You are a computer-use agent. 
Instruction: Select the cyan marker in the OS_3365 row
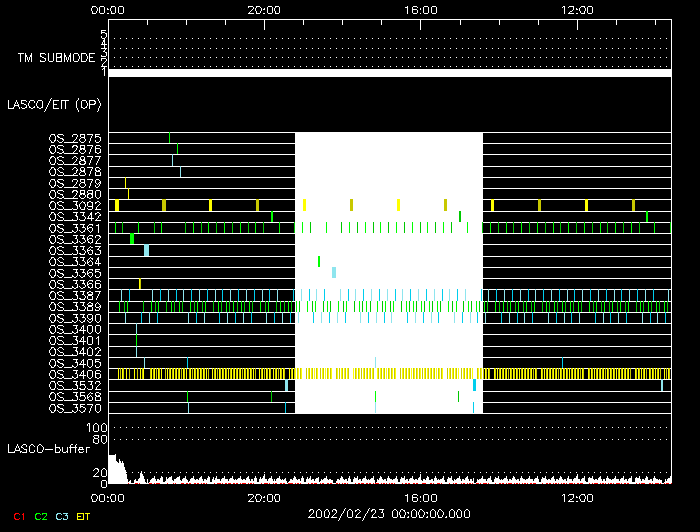coord(334,272)
